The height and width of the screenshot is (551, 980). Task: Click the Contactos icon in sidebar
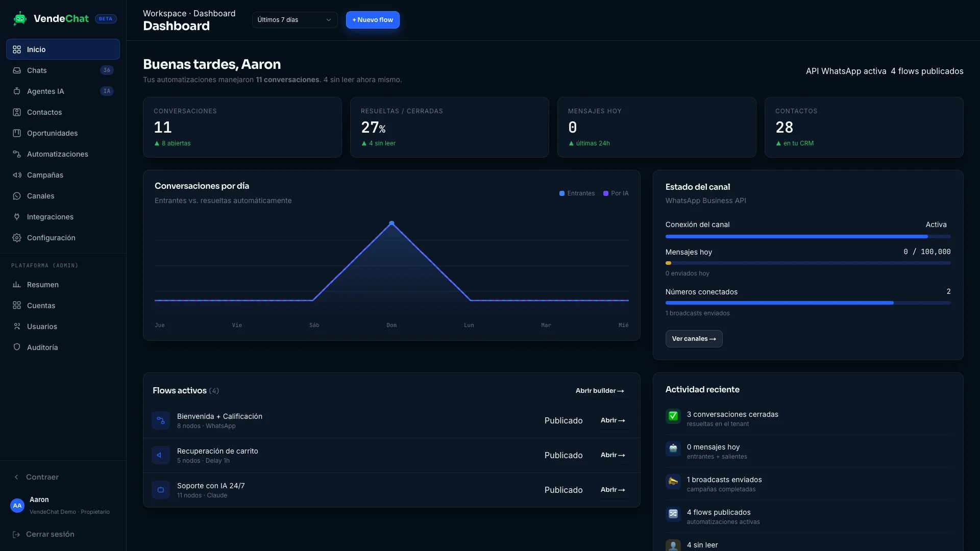pos(17,112)
